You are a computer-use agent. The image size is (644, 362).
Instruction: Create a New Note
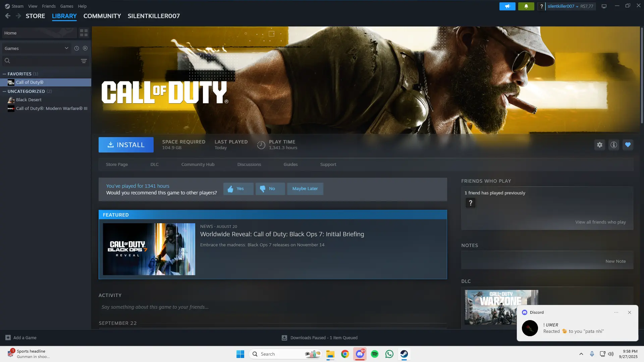(x=615, y=261)
